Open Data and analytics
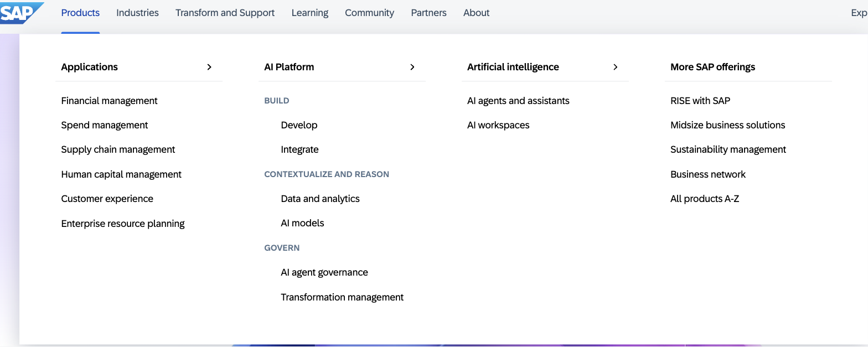Viewport: 868px width, 347px height. 320,199
